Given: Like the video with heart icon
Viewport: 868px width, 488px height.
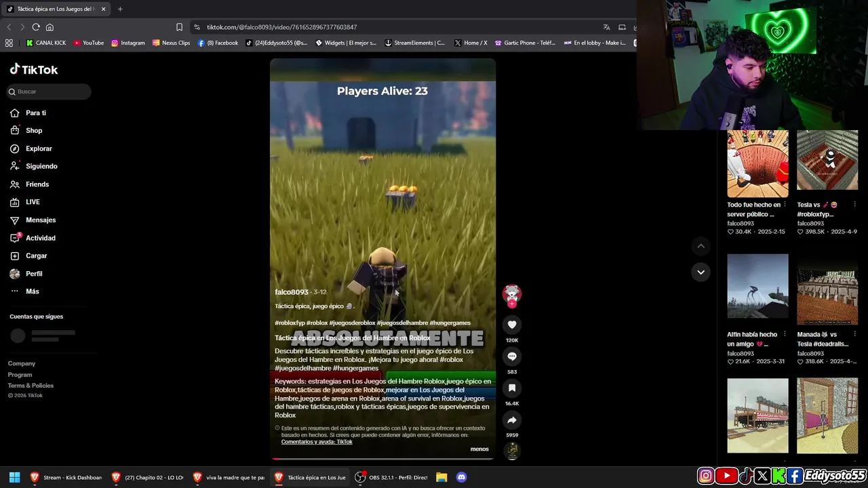Looking at the screenshot, I should 512,325.
